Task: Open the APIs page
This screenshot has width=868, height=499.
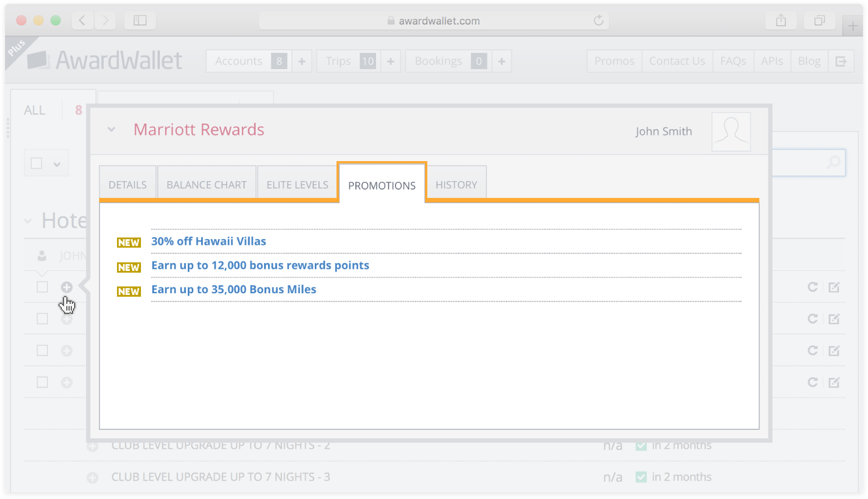Action: point(772,61)
